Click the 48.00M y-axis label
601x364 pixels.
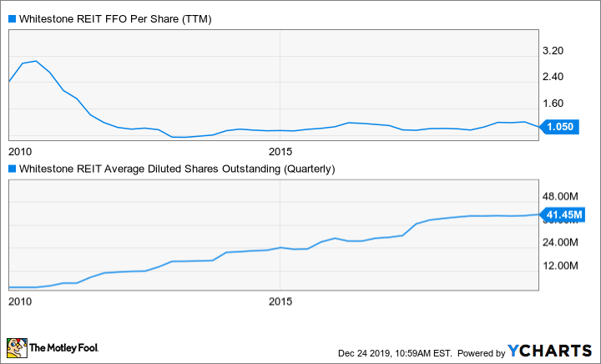click(561, 195)
